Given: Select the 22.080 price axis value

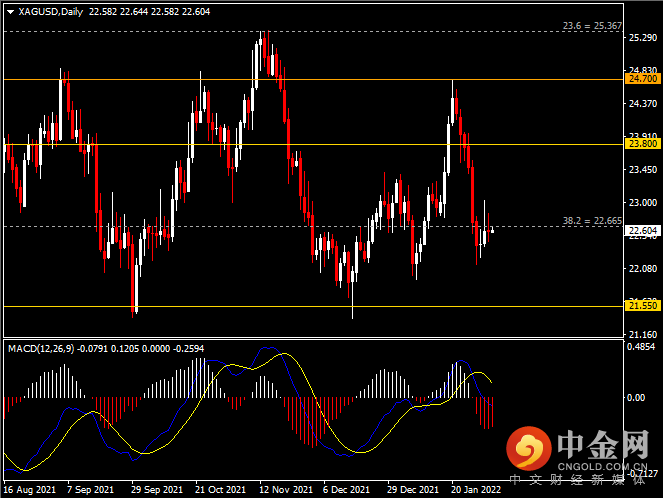Looking at the screenshot, I should point(643,269).
